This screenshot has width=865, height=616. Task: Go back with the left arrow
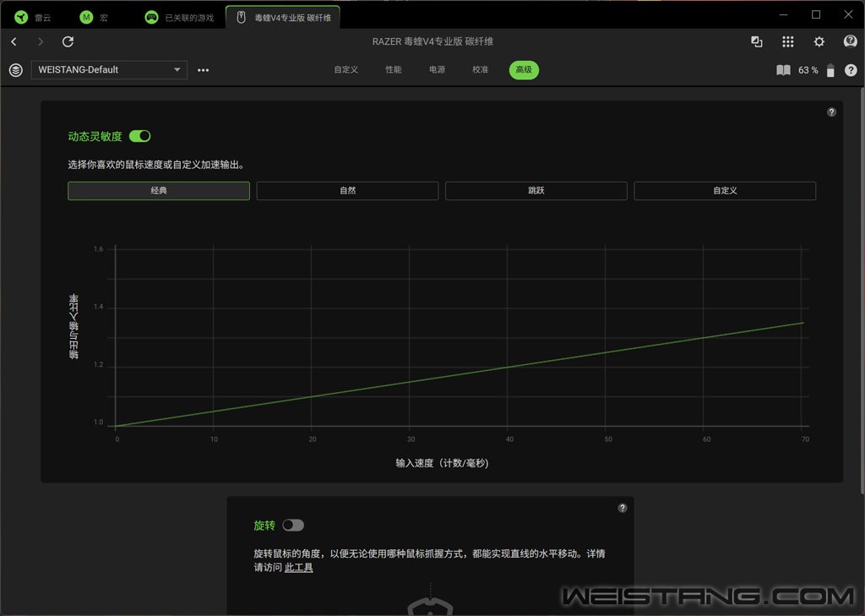(x=14, y=41)
